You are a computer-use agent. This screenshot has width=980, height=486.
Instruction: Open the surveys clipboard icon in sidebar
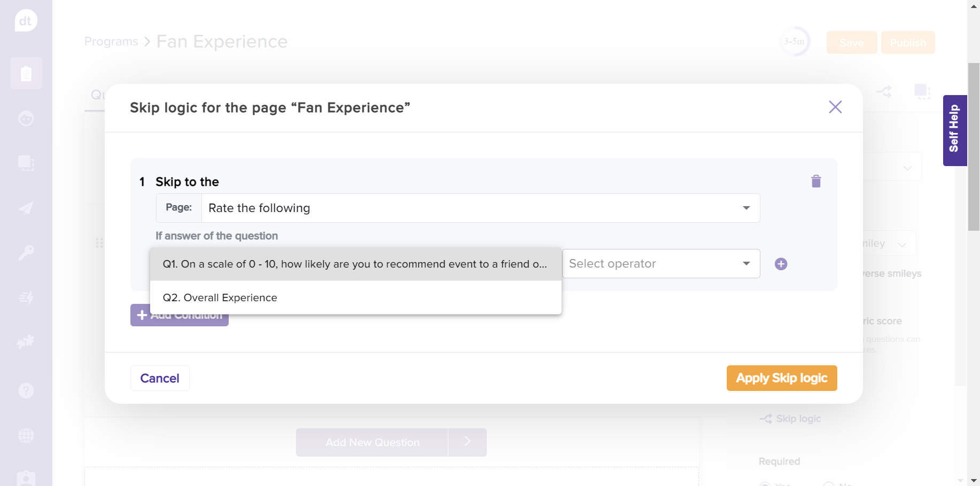pos(26,73)
